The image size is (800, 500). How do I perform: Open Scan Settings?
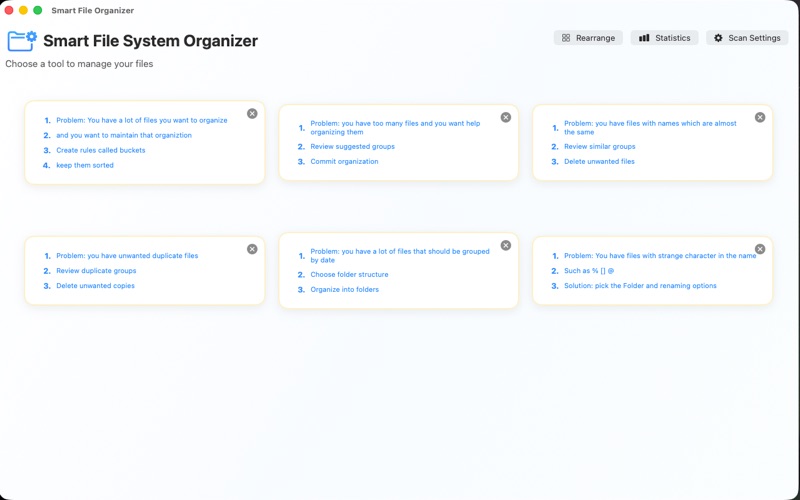click(747, 38)
